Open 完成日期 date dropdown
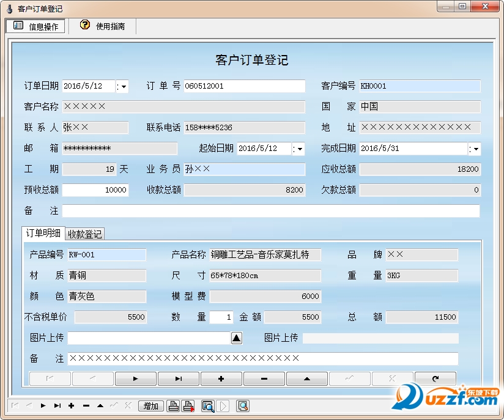This screenshot has width=504, height=420. coord(475,149)
